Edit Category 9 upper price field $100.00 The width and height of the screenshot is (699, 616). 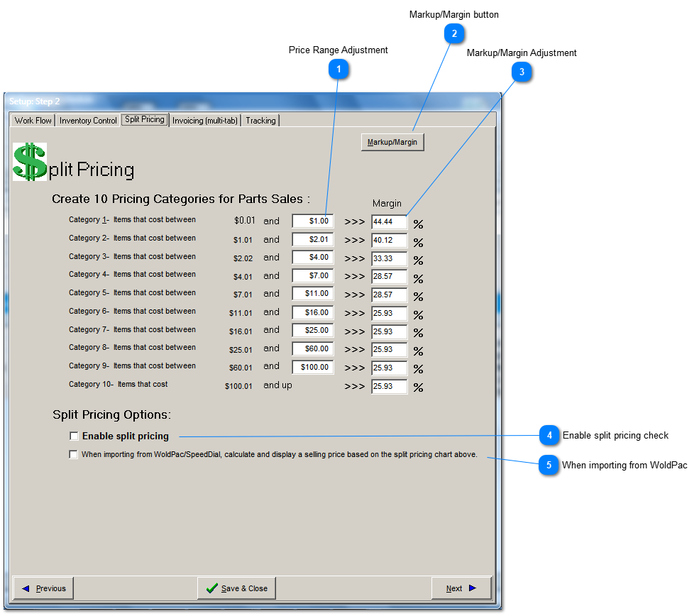point(312,368)
